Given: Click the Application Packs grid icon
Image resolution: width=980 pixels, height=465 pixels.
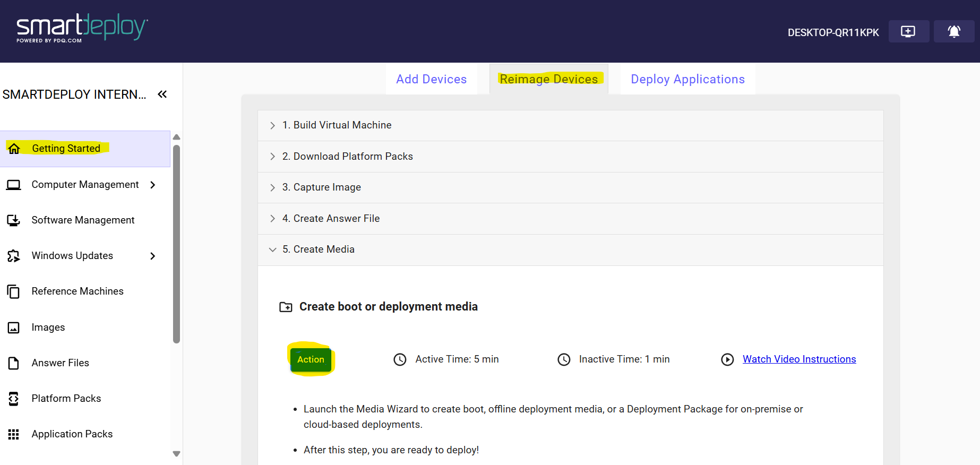Looking at the screenshot, I should pyautogui.click(x=14, y=434).
